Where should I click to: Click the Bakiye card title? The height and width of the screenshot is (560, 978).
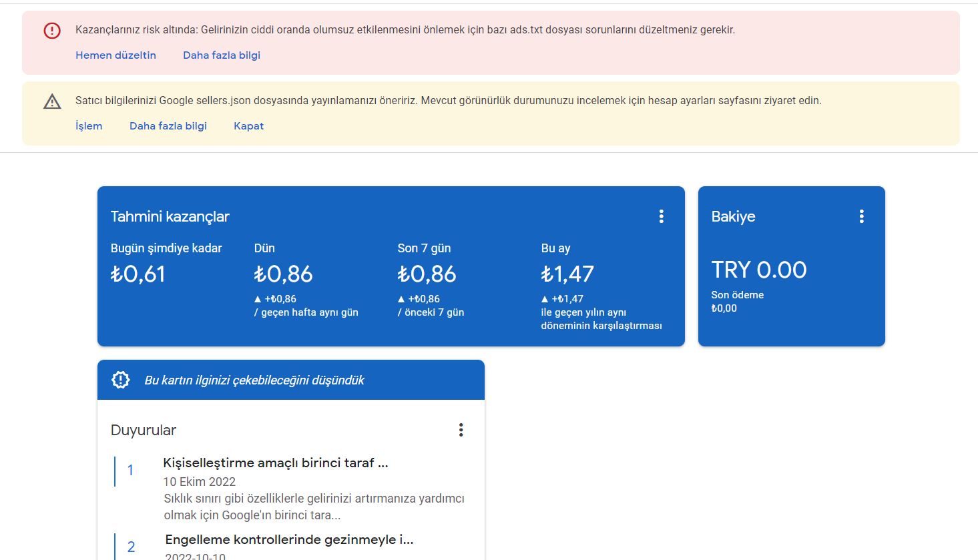733,216
